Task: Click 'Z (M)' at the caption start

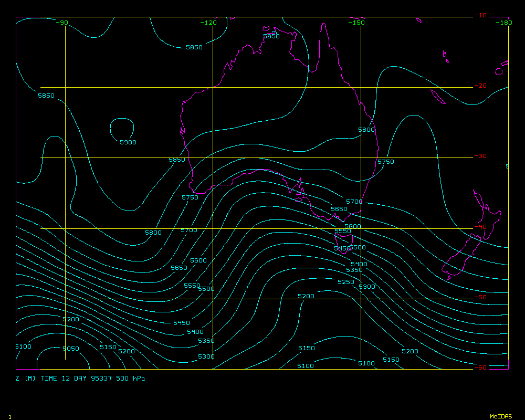Action: [x=25, y=379]
